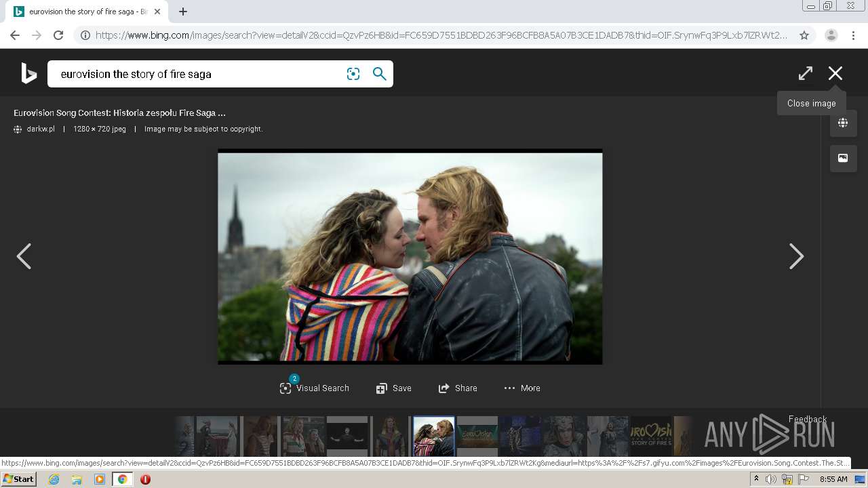Open darkw.pl source link
Image resolution: width=868 pixels, height=488 pixels.
click(41, 129)
